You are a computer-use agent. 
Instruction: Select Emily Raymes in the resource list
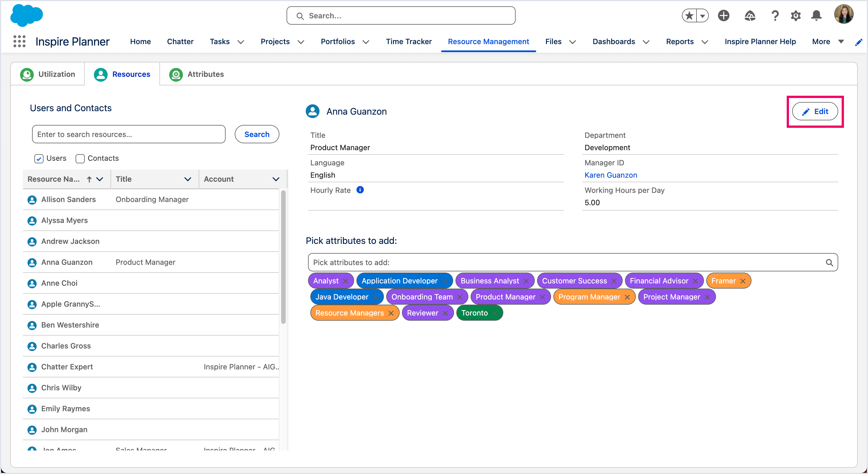pyautogui.click(x=151, y=409)
